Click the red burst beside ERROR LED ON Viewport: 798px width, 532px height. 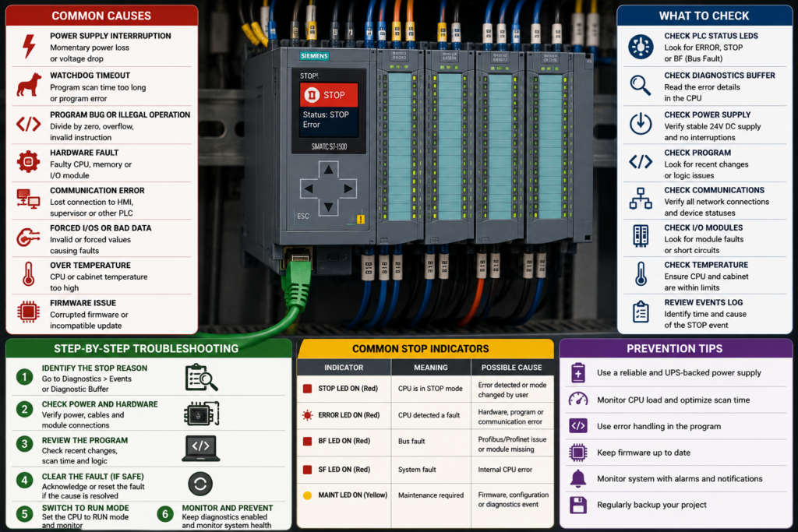tap(307, 415)
